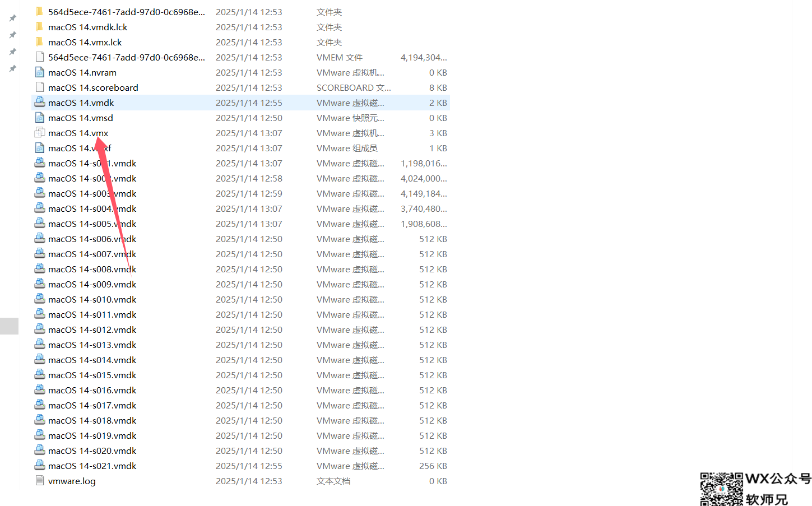Click the 2025/1/14 13:07 date of macOS 14.vmx

[249, 133]
